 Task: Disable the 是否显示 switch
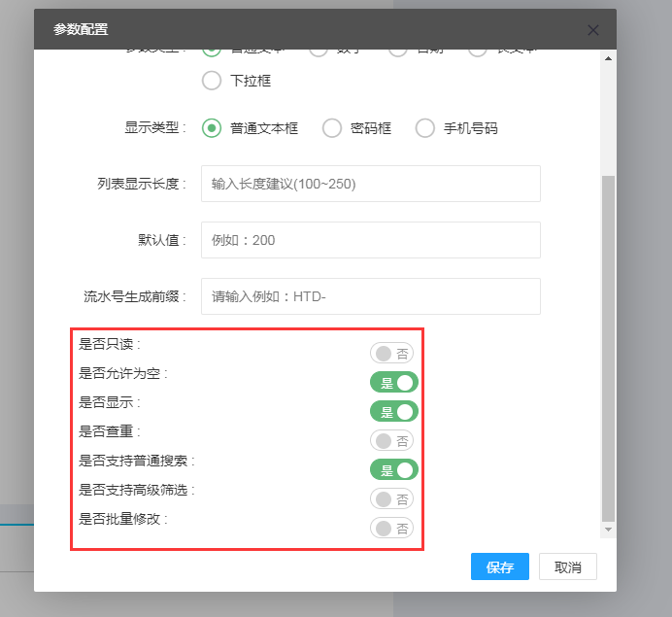(394, 412)
